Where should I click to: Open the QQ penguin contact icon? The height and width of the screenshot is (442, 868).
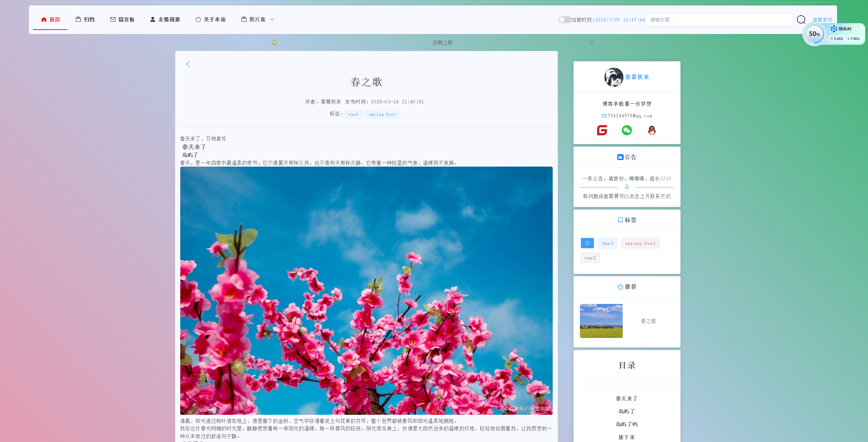651,130
